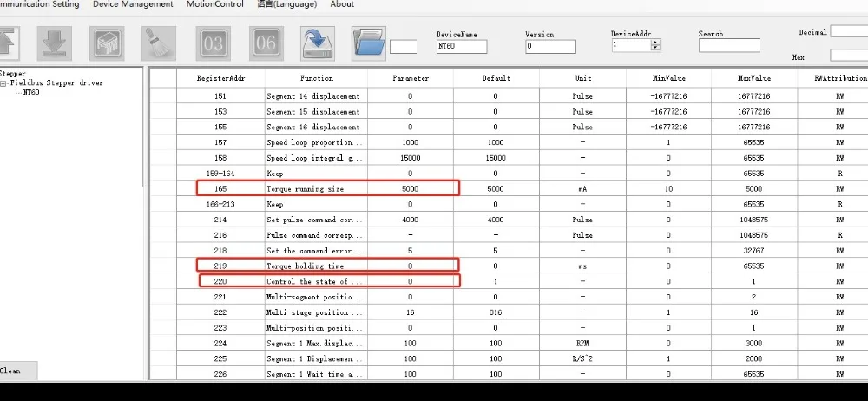Click the Speed loop proportion... function cell

coord(317,142)
